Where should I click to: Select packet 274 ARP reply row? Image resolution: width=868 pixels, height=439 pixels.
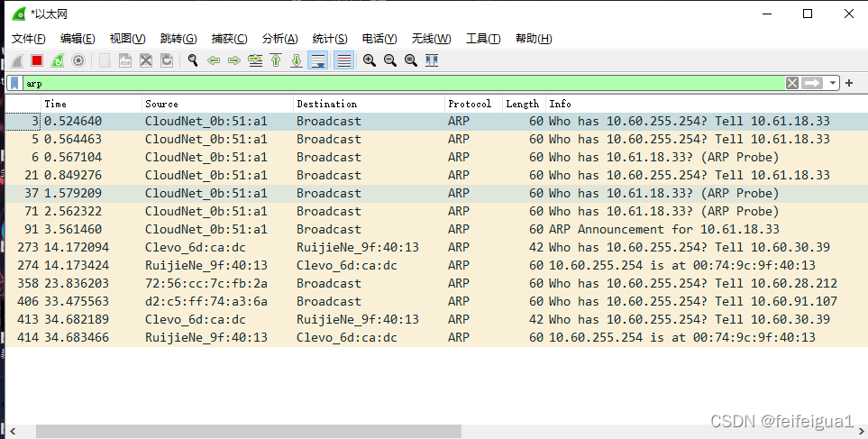pyautogui.click(x=437, y=265)
